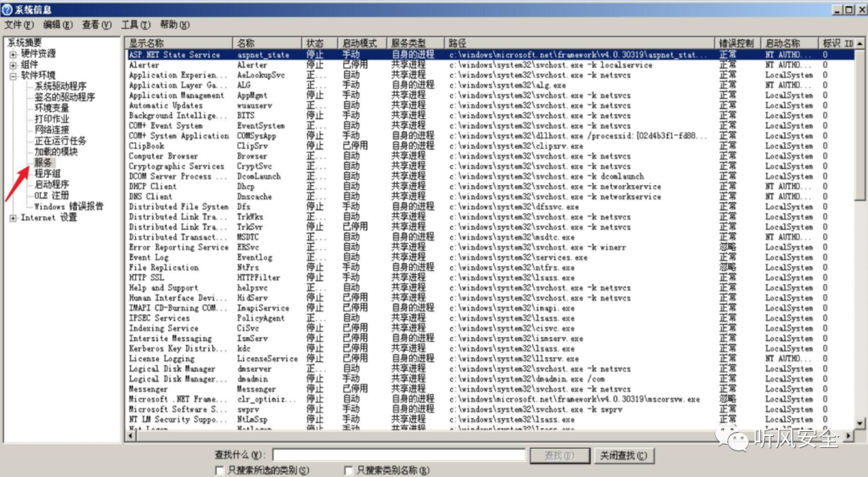868x477 pixels.
Task: Open the 文件 menu
Action: pos(18,25)
